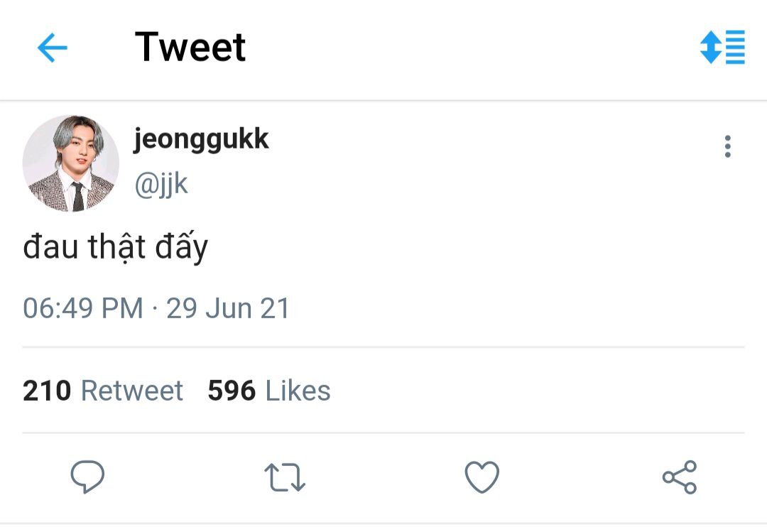Click the 06:49 PM timestamp
The image size is (767, 532).
pyautogui.click(x=83, y=308)
